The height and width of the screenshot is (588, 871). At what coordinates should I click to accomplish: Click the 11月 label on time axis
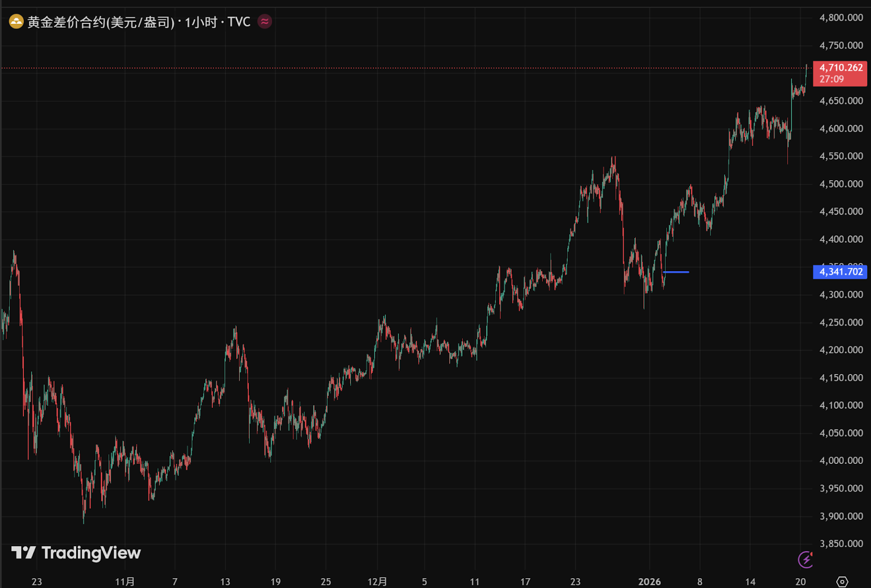(125, 581)
